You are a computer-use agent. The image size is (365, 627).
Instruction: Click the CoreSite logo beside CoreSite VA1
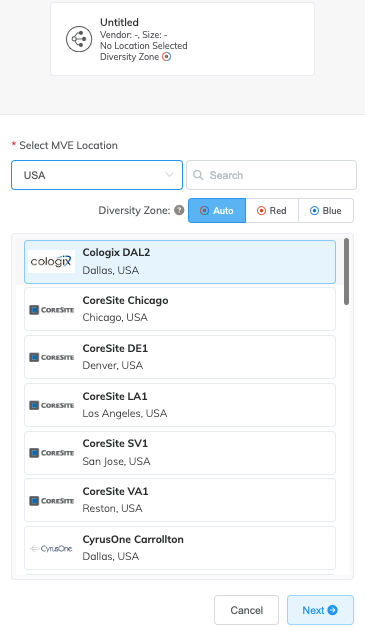point(52,501)
